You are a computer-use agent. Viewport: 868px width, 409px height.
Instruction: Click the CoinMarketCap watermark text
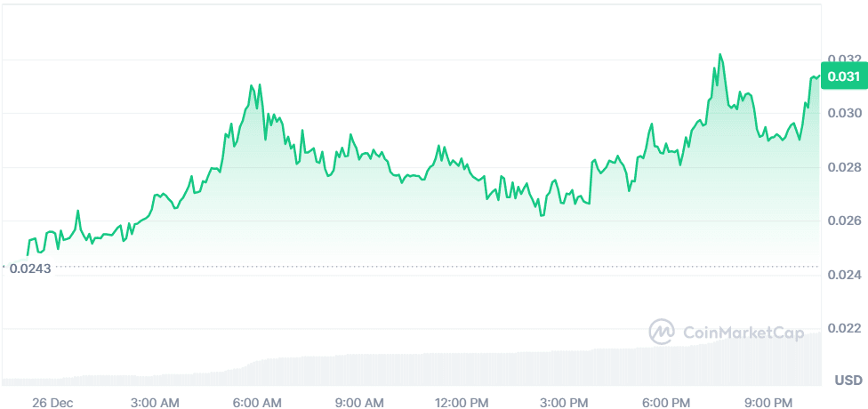tap(743, 333)
